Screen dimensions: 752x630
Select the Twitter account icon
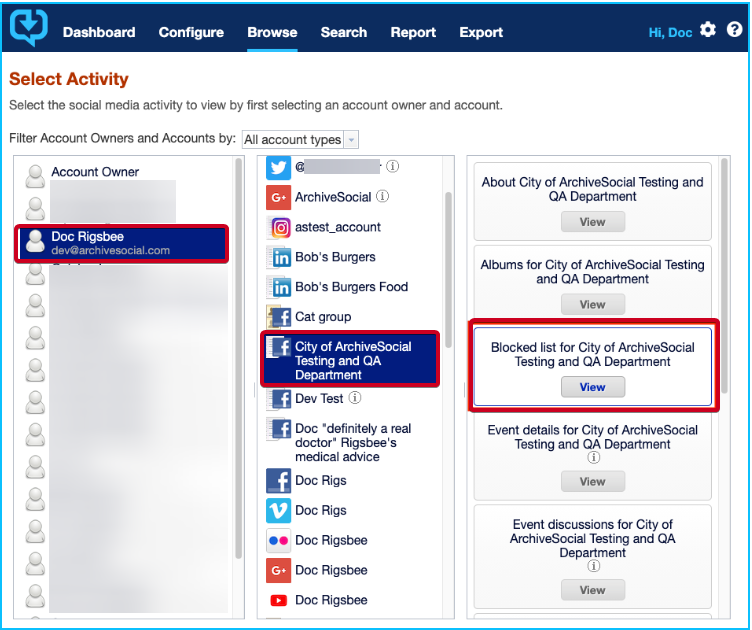coord(278,167)
